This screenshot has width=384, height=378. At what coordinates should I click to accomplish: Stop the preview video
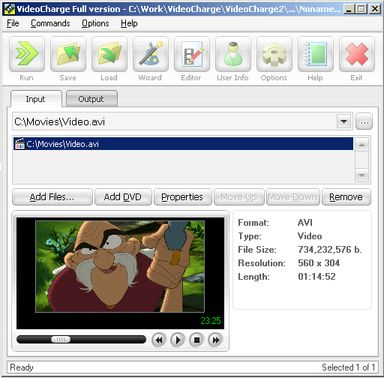[197, 340]
